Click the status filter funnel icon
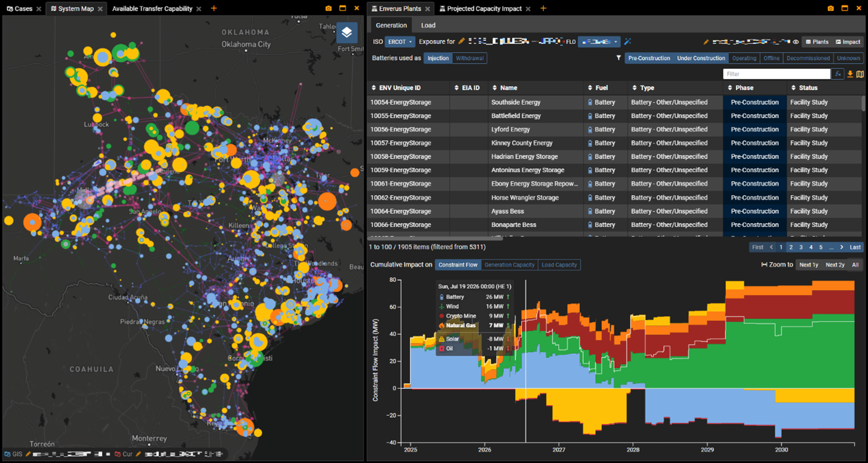Image resolution: width=868 pixels, height=463 pixels. [x=619, y=58]
